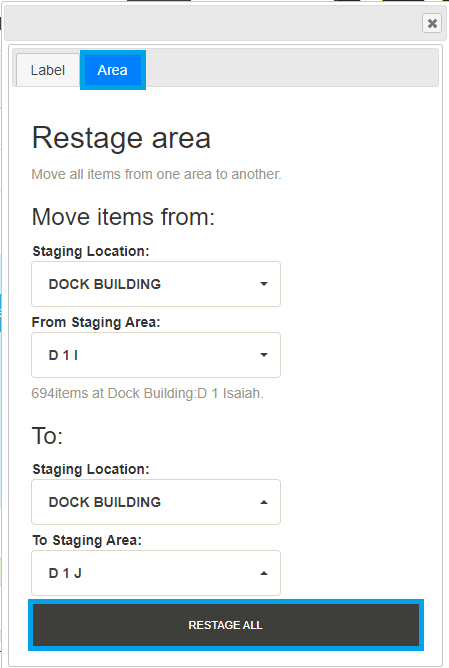The height and width of the screenshot is (668, 449).
Task: Click the From Staging Area label
Action: coord(96,322)
